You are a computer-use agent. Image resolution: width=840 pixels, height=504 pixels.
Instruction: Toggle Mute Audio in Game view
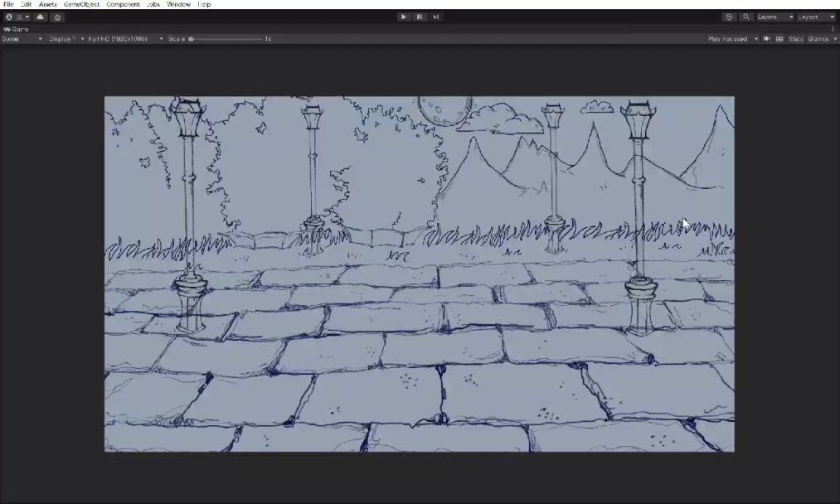pyautogui.click(x=766, y=39)
